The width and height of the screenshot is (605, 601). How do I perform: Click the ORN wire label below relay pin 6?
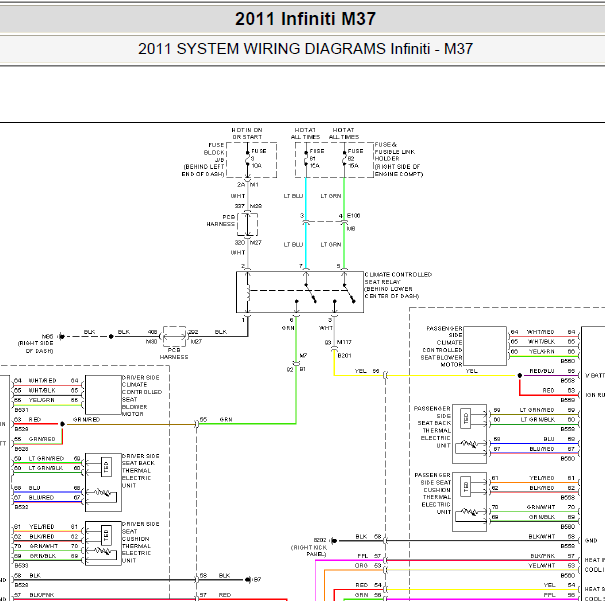point(288,328)
